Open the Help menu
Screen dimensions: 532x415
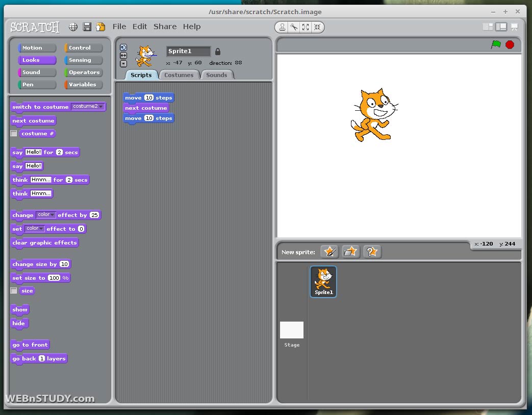[x=192, y=27]
